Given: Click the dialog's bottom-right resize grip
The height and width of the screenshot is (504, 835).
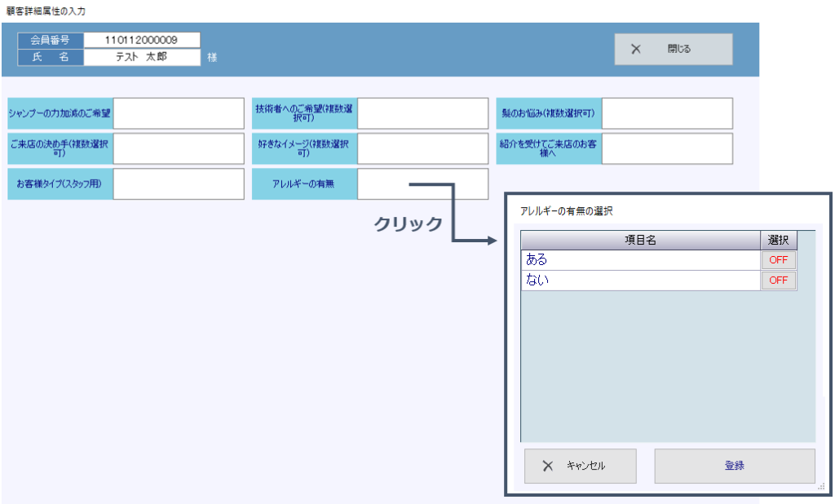Looking at the screenshot, I should [x=820, y=486].
